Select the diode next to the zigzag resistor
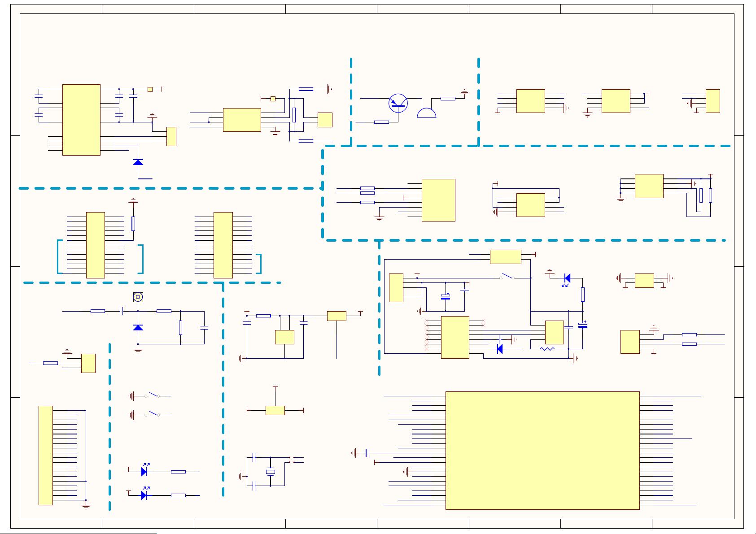Viewport: 756px width, 534px height. click(500, 348)
